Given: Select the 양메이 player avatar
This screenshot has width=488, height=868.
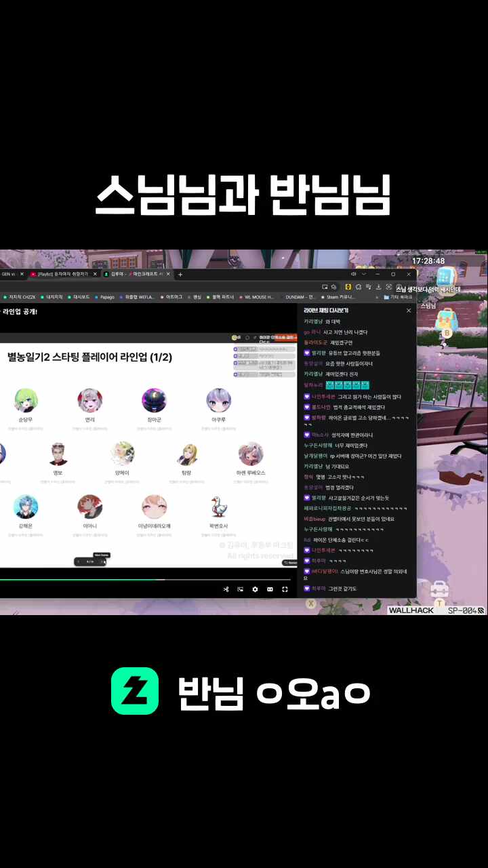Looking at the screenshot, I should tap(123, 454).
